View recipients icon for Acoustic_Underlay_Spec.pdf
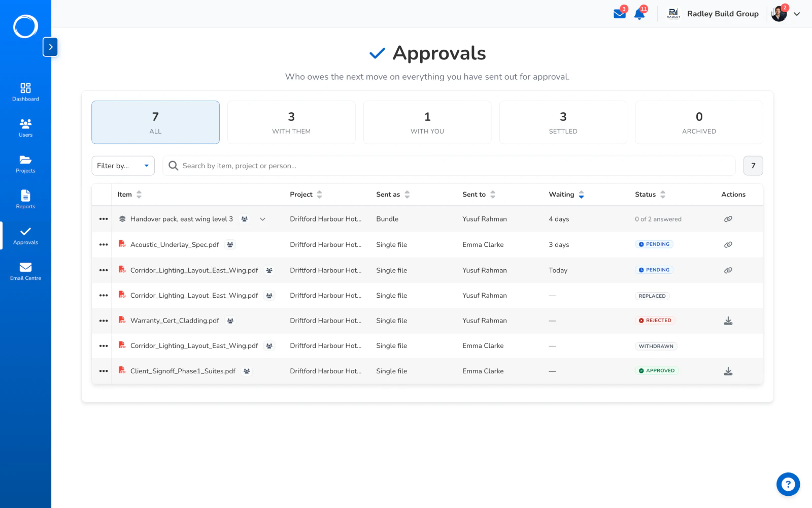812x508 pixels. (x=230, y=245)
